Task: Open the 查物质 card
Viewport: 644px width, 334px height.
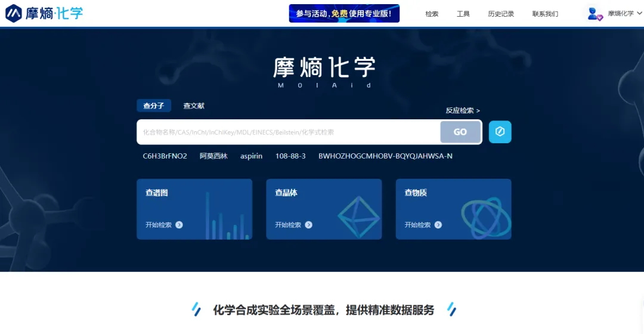Action: (453, 209)
